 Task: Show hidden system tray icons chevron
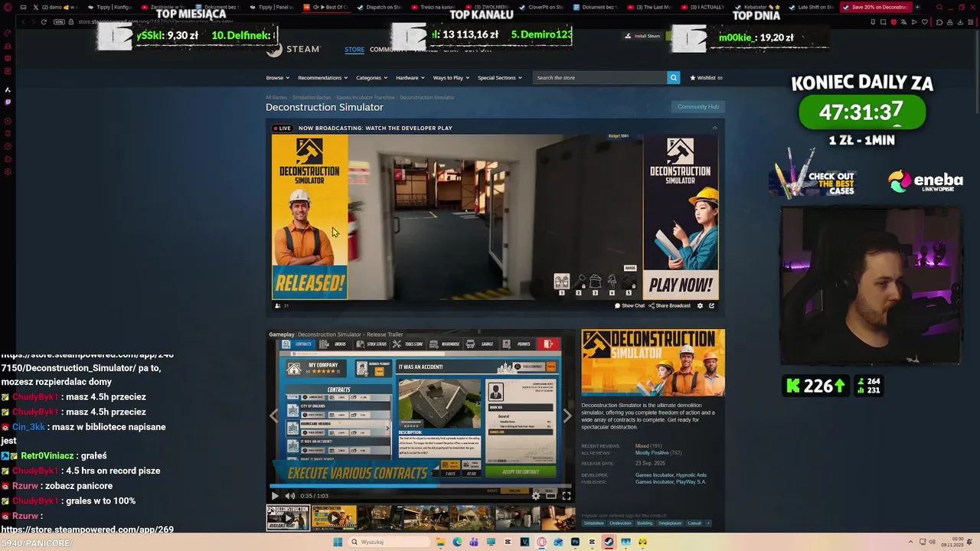click(911, 542)
